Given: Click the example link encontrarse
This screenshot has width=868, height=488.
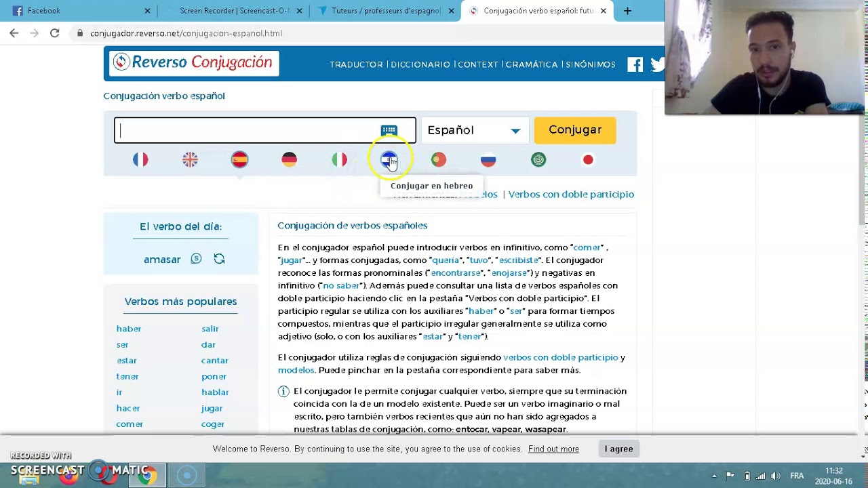Looking at the screenshot, I should [456, 273].
